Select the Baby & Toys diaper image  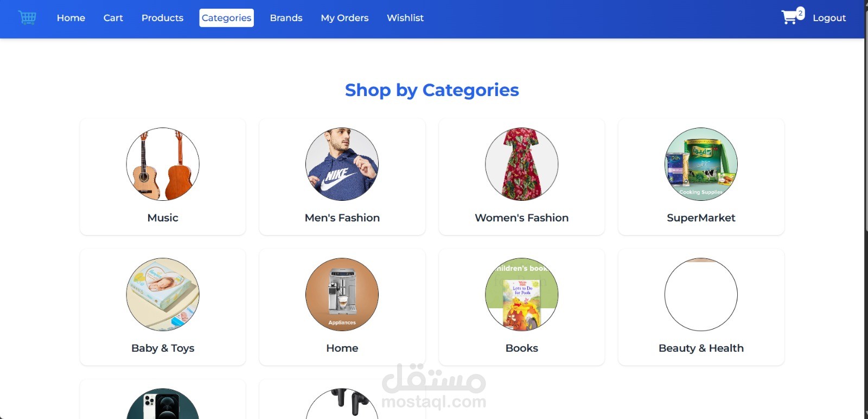tap(163, 294)
